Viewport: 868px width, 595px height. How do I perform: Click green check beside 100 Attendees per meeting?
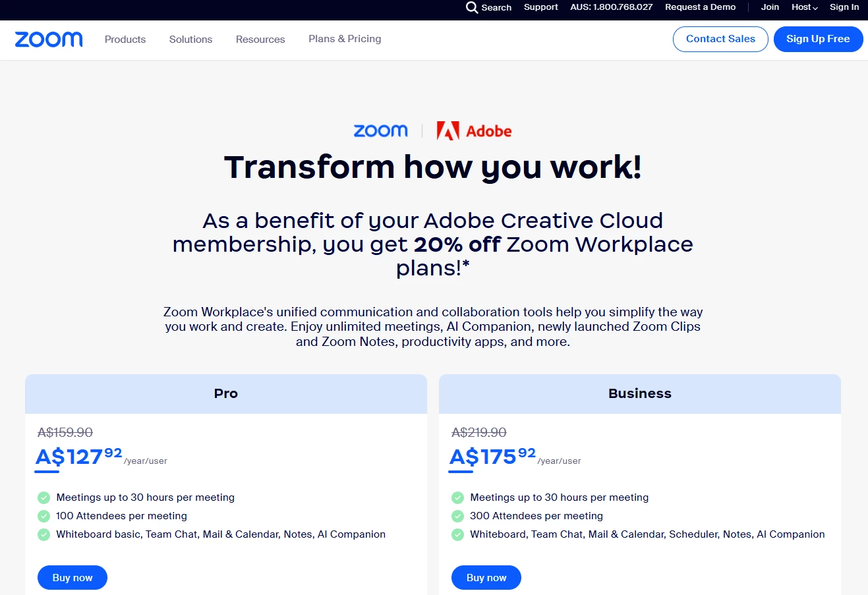coord(44,516)
